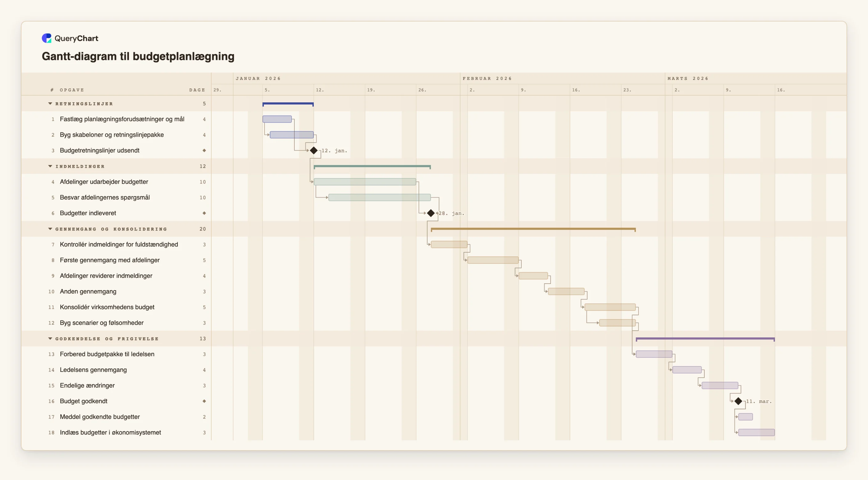Click the blue Retningslinjer summary bar
The height and width of the screenshot is (480, 868).
(288, 104)
